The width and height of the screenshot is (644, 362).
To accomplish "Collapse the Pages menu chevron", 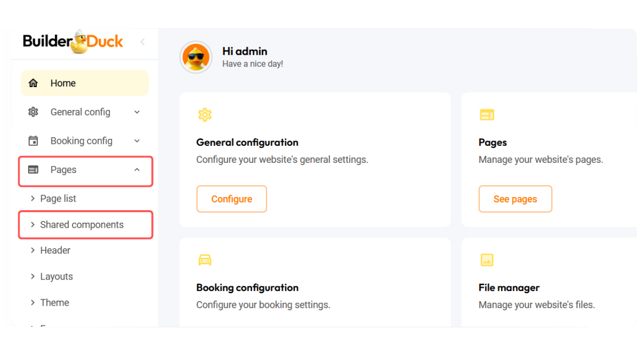I will pyautogui.click(x=137, y=170).
